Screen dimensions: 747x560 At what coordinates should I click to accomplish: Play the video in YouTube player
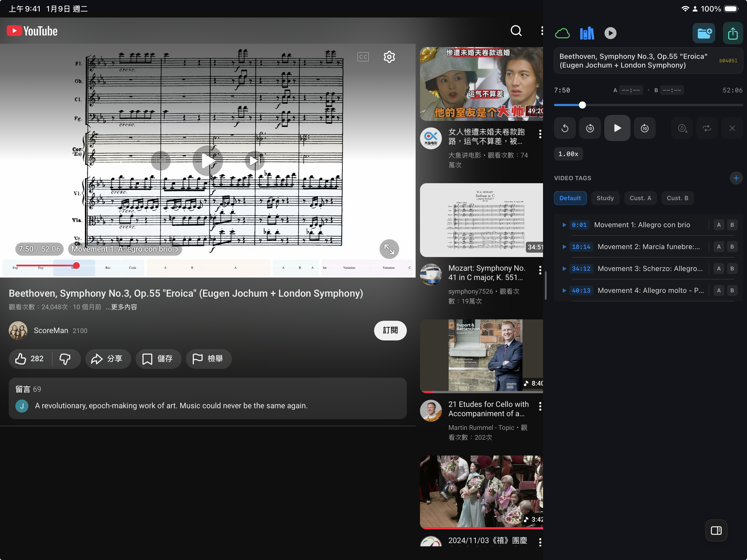[x=207, y=161]
